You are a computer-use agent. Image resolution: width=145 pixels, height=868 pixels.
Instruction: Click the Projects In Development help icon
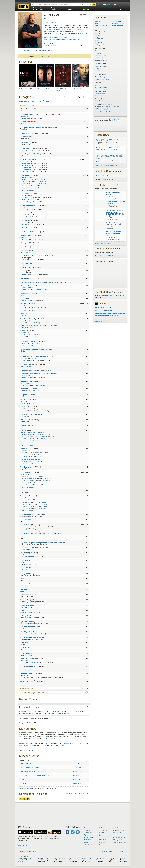click(121, 171)
